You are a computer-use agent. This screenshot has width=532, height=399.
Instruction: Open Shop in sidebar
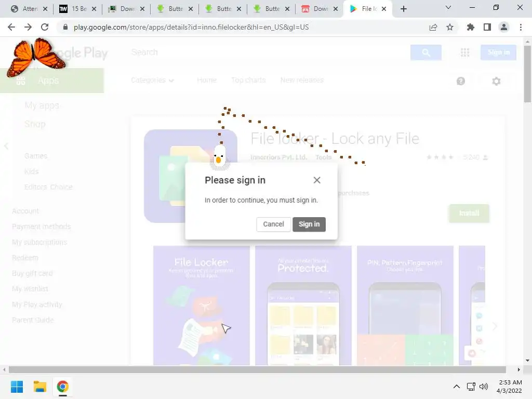click(35, 124)
